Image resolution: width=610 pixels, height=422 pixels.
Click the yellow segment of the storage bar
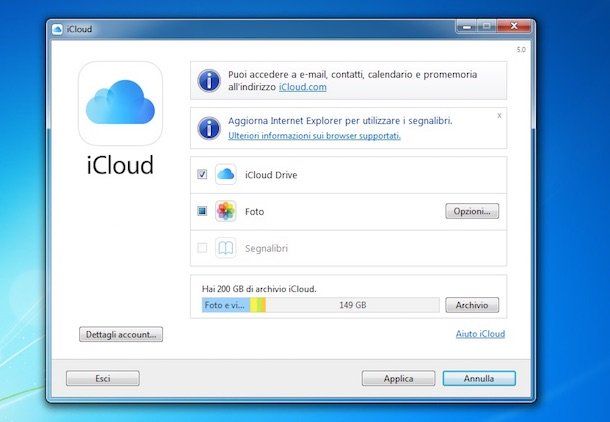coord(254,305)
